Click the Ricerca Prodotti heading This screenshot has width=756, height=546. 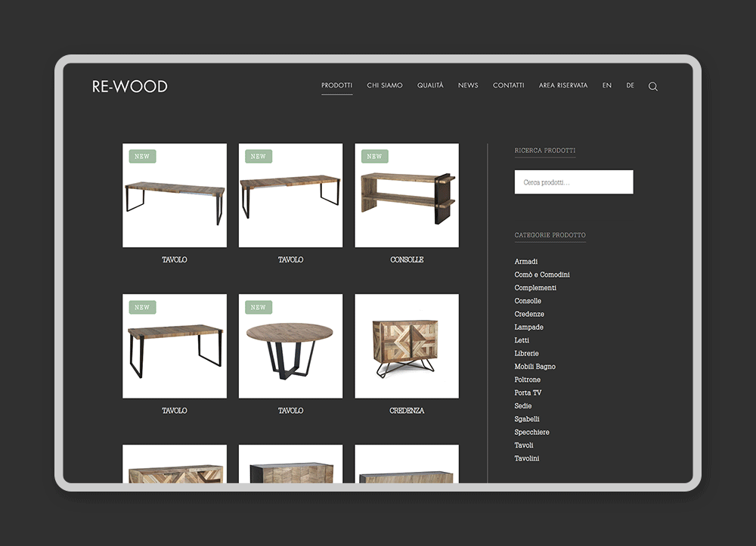pyautogui.click(x=545, y=150)
